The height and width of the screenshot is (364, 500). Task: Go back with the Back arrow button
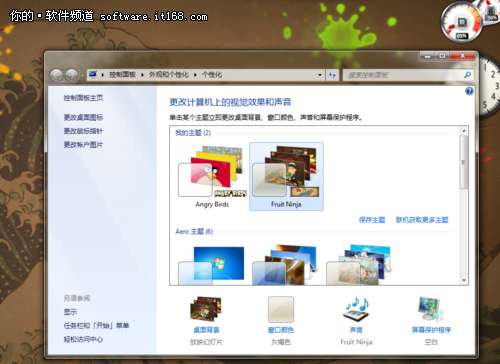(56, 75)
